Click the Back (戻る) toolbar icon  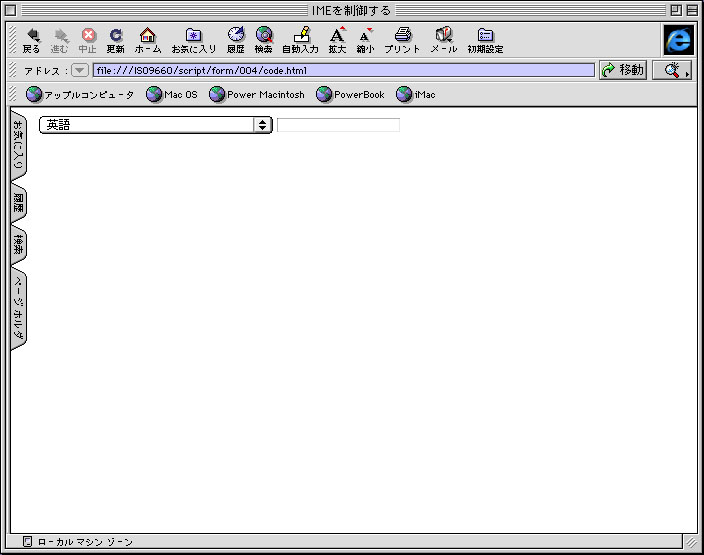click(x=32, y=40)
